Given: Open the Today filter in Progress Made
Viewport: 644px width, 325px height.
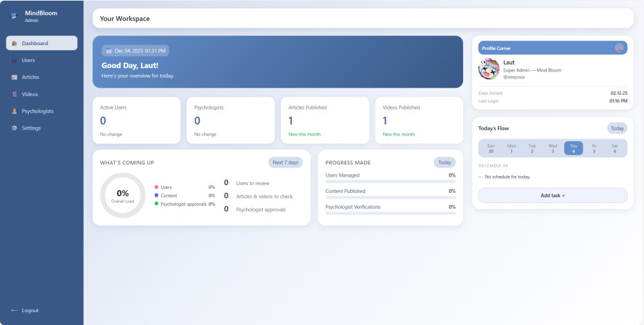Looking at the screenshot, I should point(444,162).
